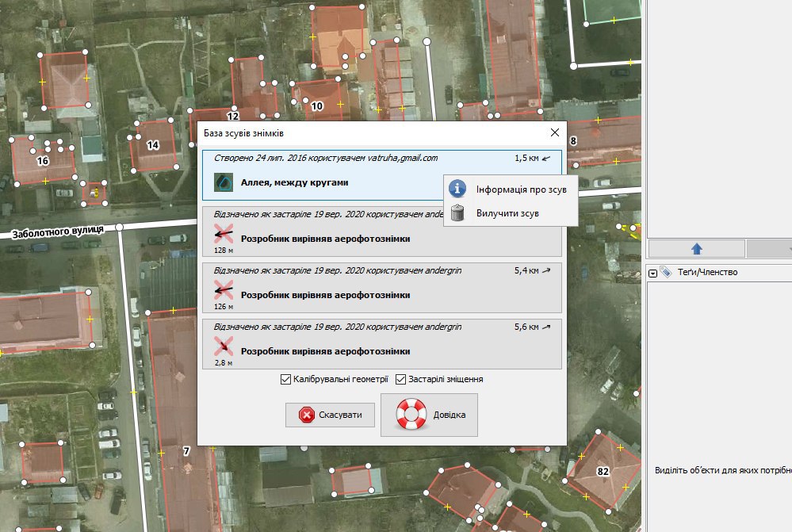Click building number 16 on the map

(x=43, y=161)
